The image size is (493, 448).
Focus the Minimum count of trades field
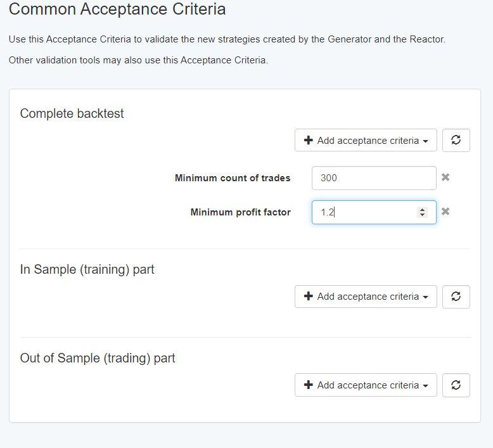click(374, 178)
